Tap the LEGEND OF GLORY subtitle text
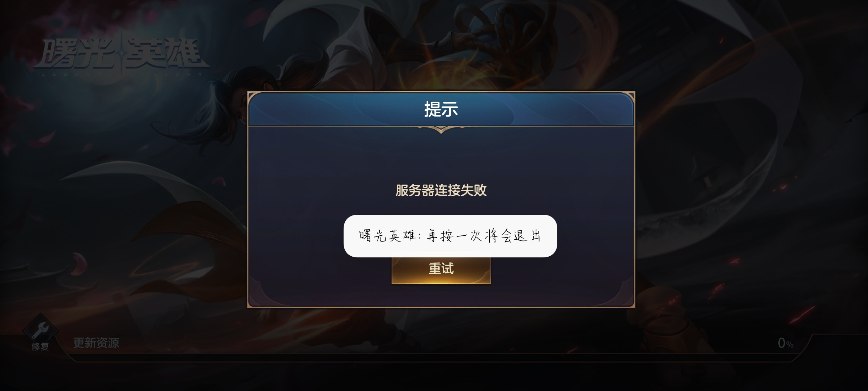This screenshot has width=868, height=391. coord(122,74)
